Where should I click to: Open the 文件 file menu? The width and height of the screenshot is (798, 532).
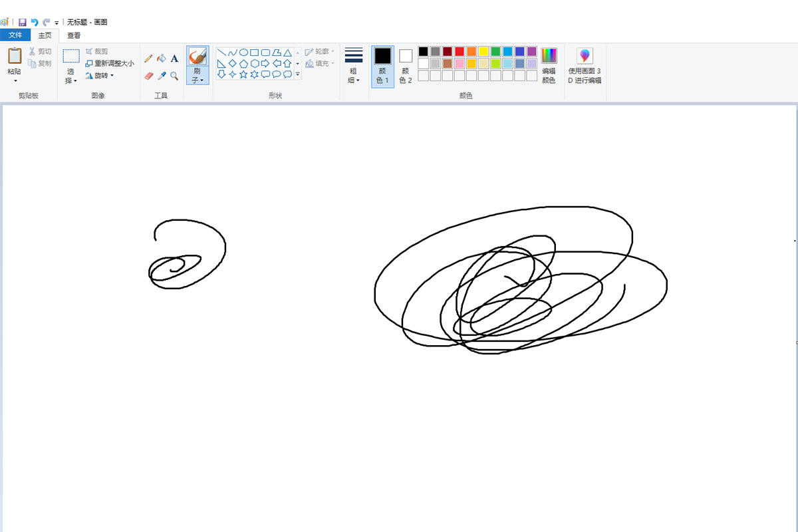click(15, 35)
